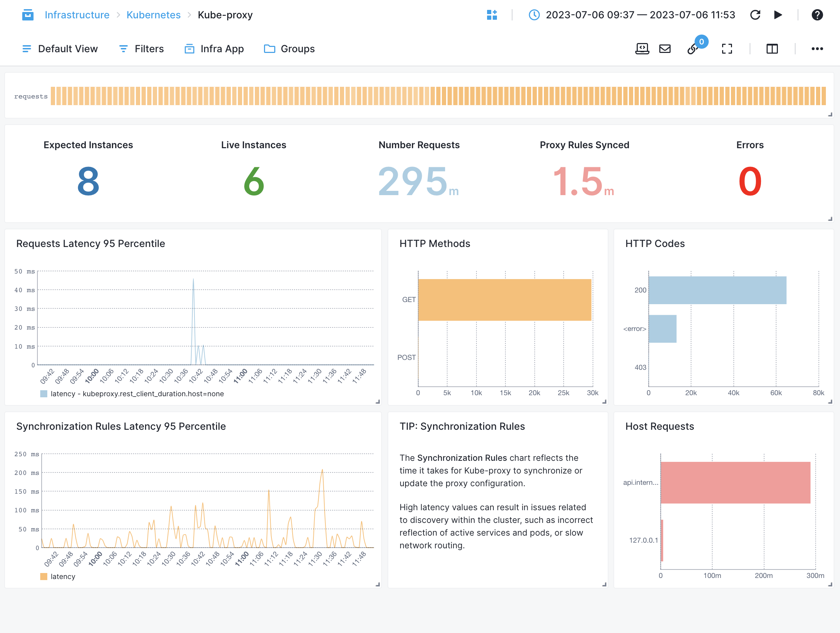Click the GET bar in HTTP Methods
Image resolution: width=840 pixels, height=633 pixels.
tap(505, 300)
